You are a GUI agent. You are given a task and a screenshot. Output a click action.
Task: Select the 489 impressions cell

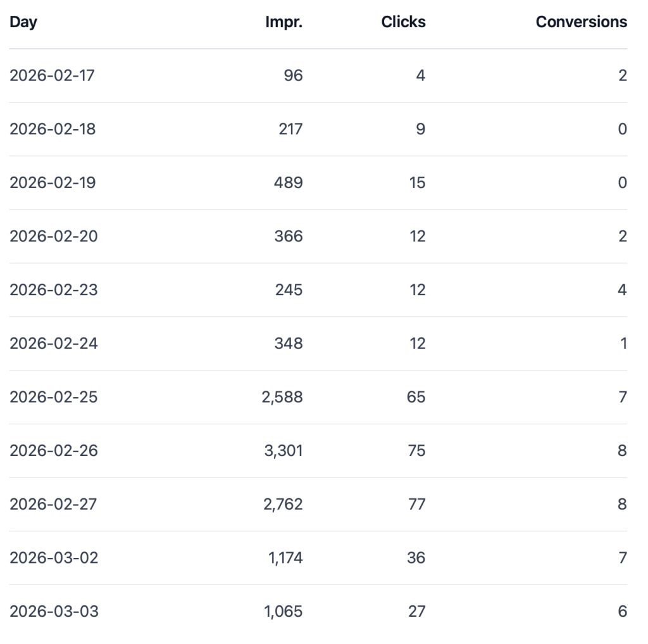pyautogui.click(x=289, y=183)
